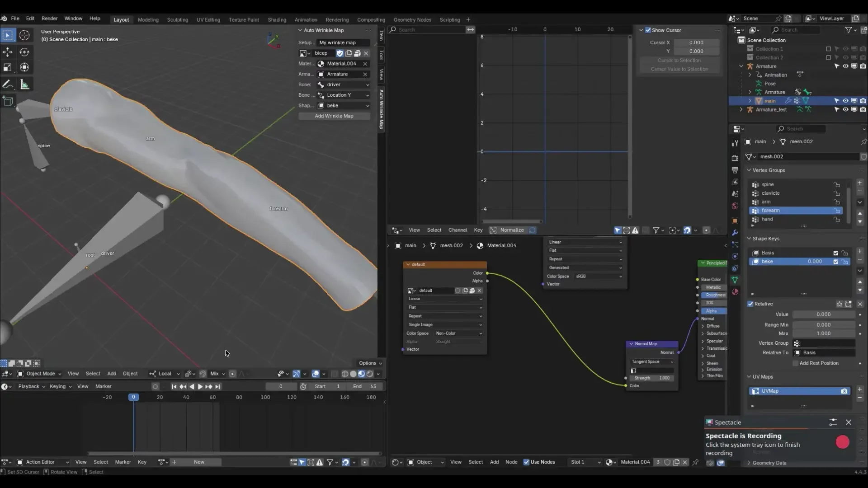Viewport: 868px width, 488px height.
Task: Choose the Move tool
Action: point(8,52)
